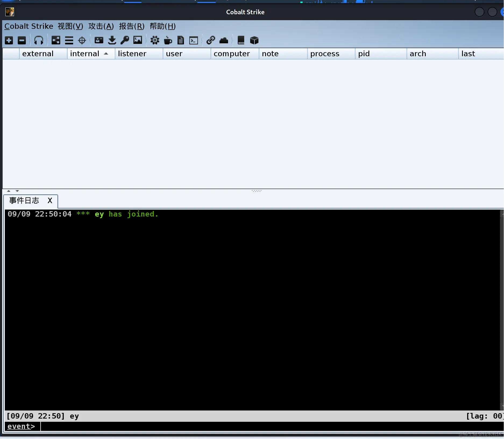Close the 事件日志 tab with X
The width and height of the screenshot is (504, 439).
coord(50,201)
